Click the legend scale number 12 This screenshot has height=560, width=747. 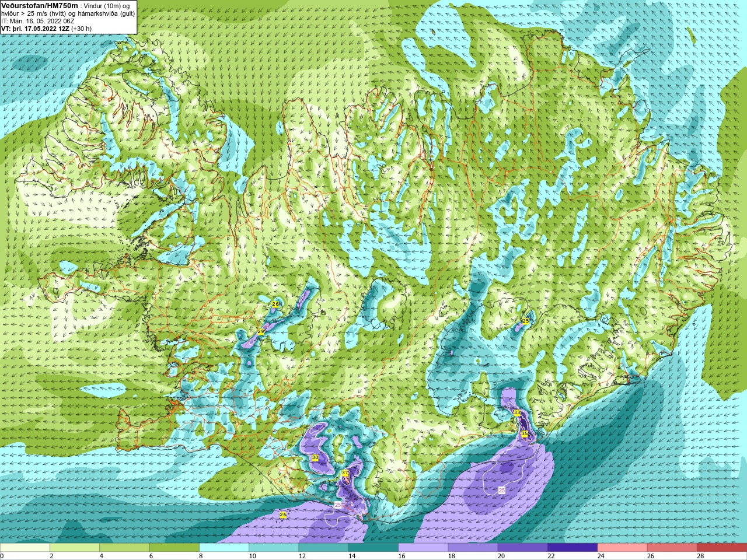tap(302, 556)
